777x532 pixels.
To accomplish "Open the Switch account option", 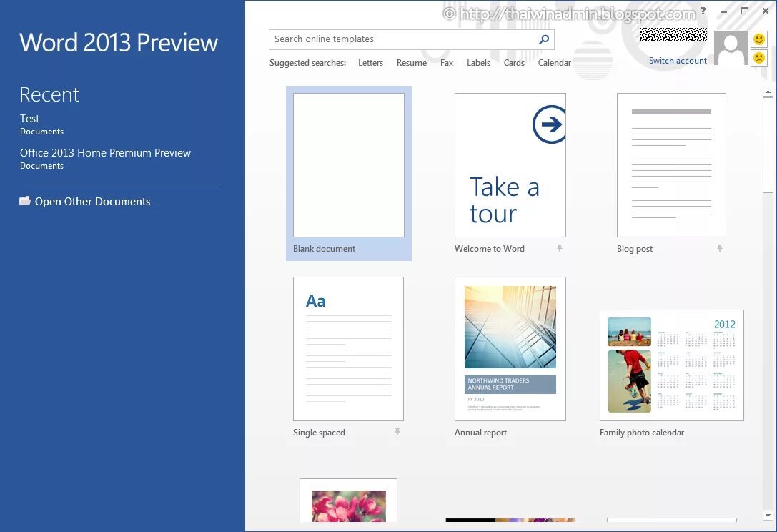I will pos(677,61).
